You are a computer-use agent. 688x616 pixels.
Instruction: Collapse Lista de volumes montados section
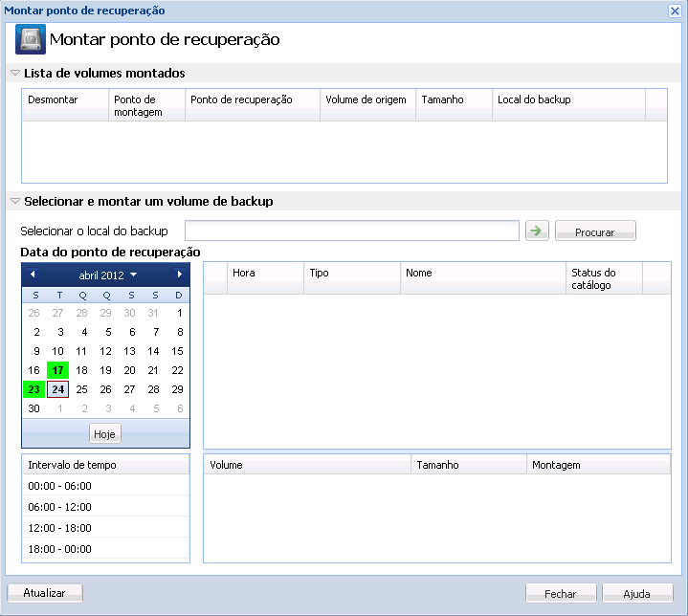click(15, 73)
